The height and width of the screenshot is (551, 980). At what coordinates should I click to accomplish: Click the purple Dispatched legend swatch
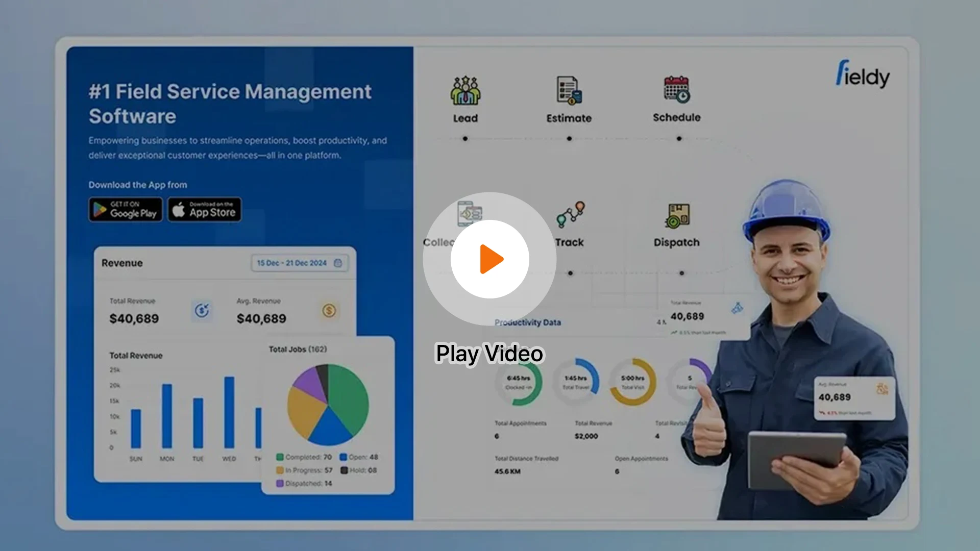[x=280, y=484]
